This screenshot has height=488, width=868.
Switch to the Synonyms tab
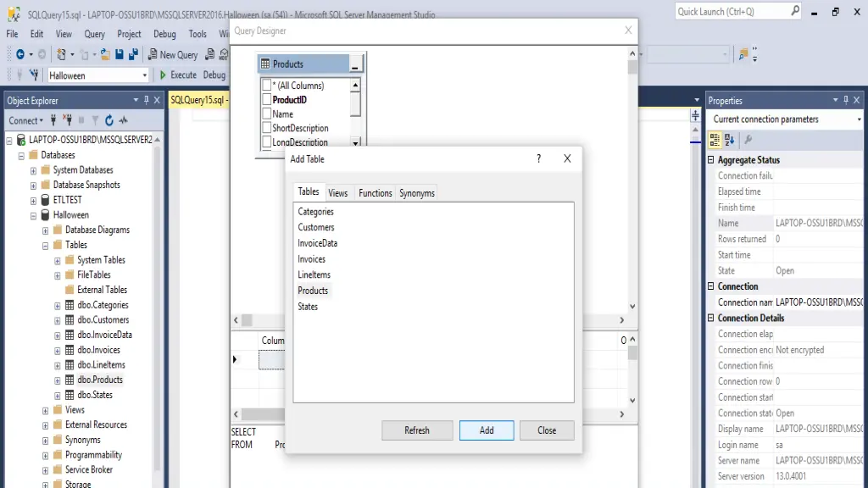pos(417,193)
